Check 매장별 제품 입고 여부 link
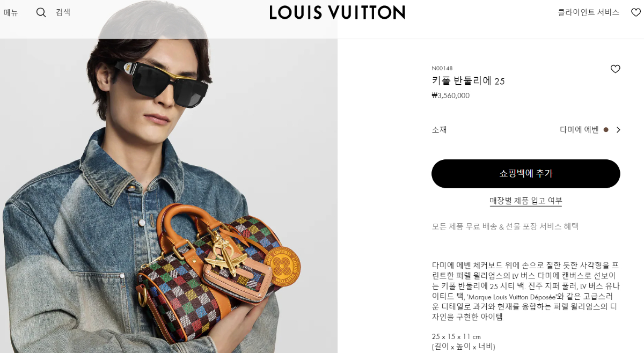This screenshot has width=644, height=353. point(526,201)
